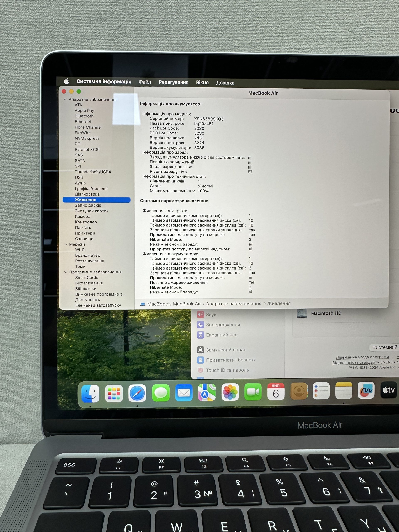399x532 pixels.
Task: Open Mail app in the Dock
Action: 184,393
